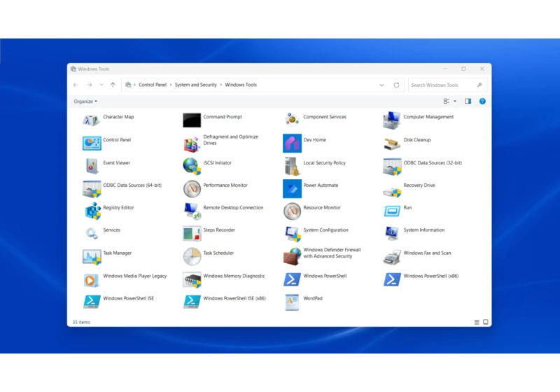
Task: Click the search magnifier icon
Action: (479, 85)
